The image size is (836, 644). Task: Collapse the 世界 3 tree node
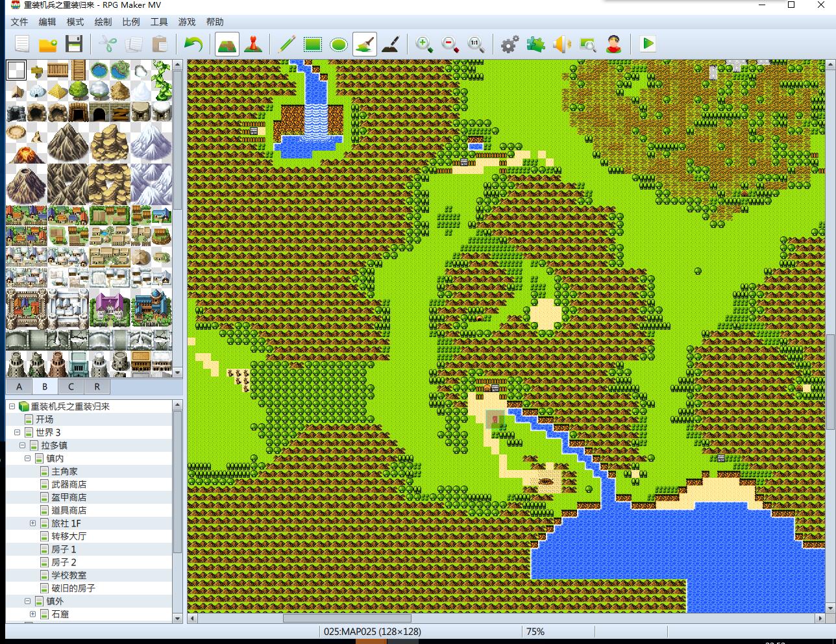[17, 432]
